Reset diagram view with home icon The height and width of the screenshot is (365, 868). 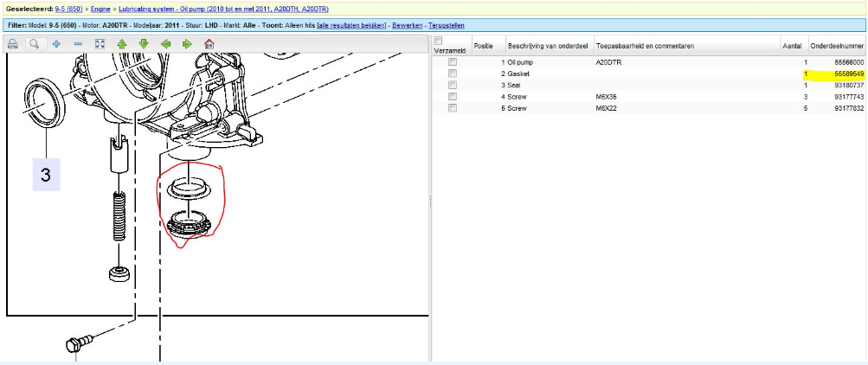pos(209,43)
